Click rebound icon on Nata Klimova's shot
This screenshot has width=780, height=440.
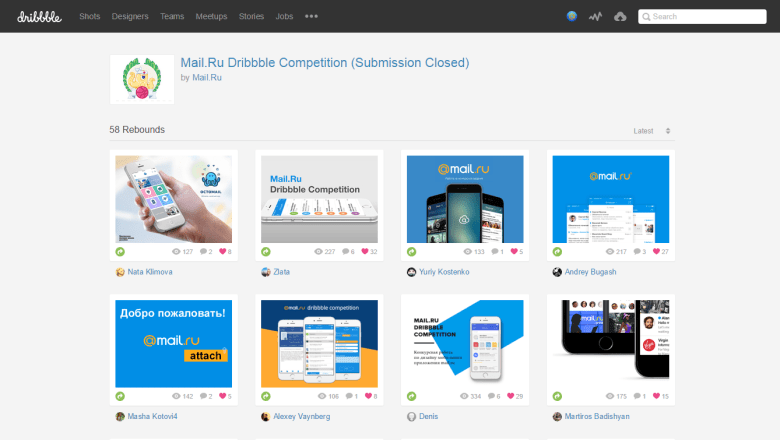pos(120,252)
